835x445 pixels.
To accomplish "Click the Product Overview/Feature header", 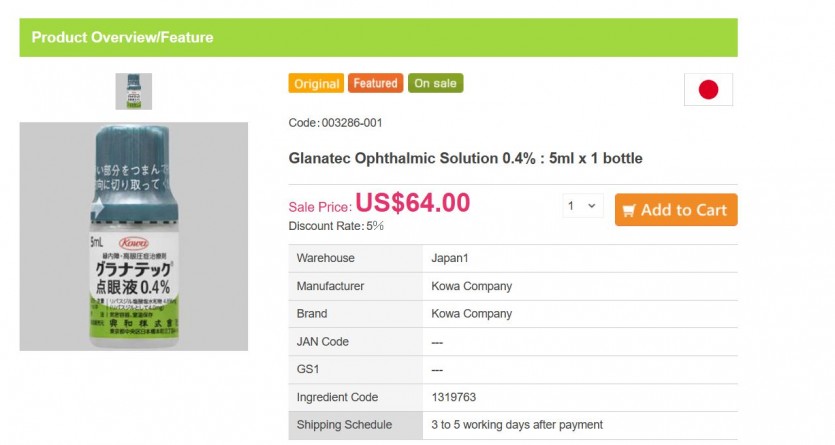I will pos(122,38).
